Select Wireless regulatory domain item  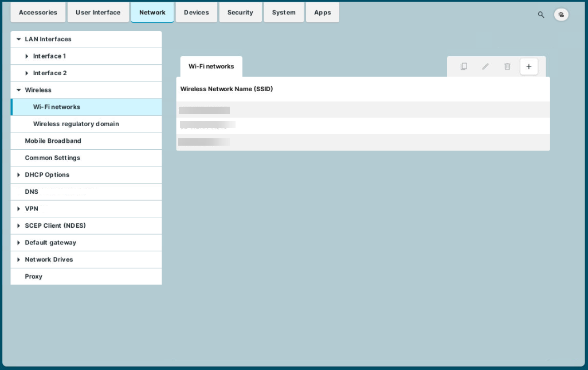click(x=76, y=124)
